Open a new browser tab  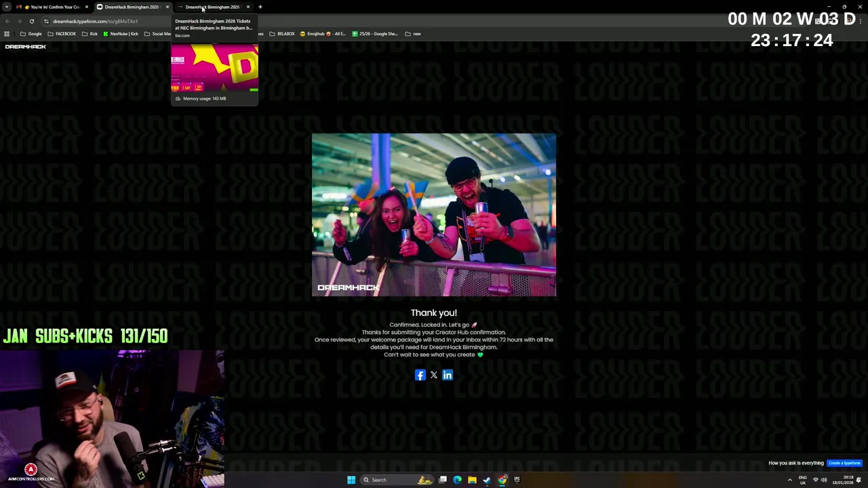pyautogui.click(x=260, y=7)
